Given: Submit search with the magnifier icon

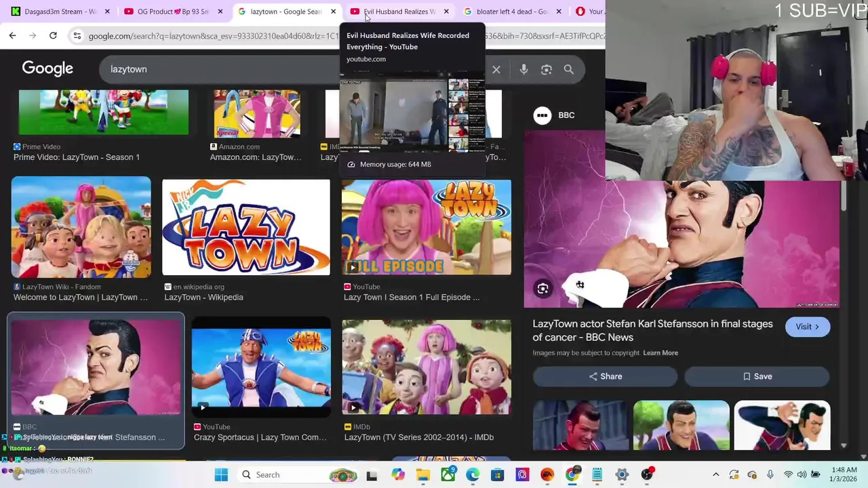Looking at the screenshot, I should coord(569,69).
